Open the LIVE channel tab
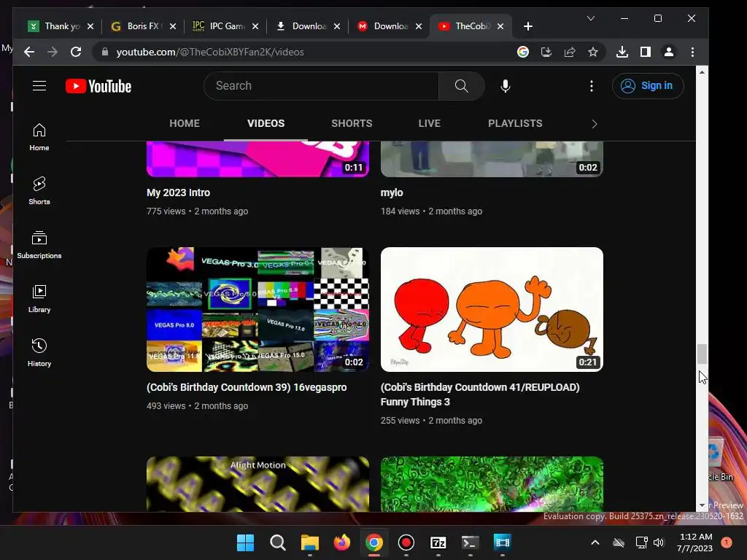 point(429,123)
